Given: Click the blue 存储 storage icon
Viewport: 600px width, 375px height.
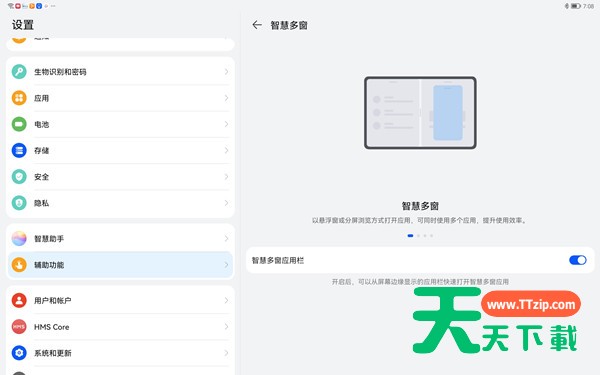Looking at the screenshot, I should (19, 150).
